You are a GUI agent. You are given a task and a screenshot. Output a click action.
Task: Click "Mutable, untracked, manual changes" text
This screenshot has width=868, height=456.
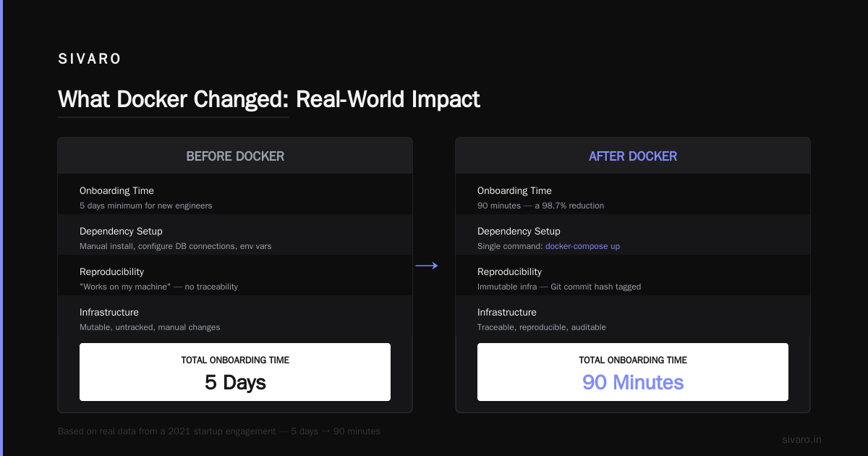pos(150,327)
